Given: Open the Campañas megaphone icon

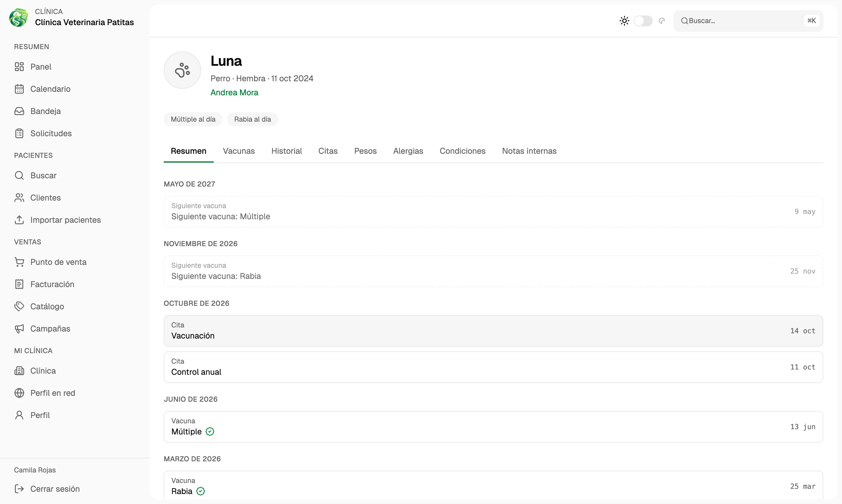Looking at the screenshot, I should 19,329.
